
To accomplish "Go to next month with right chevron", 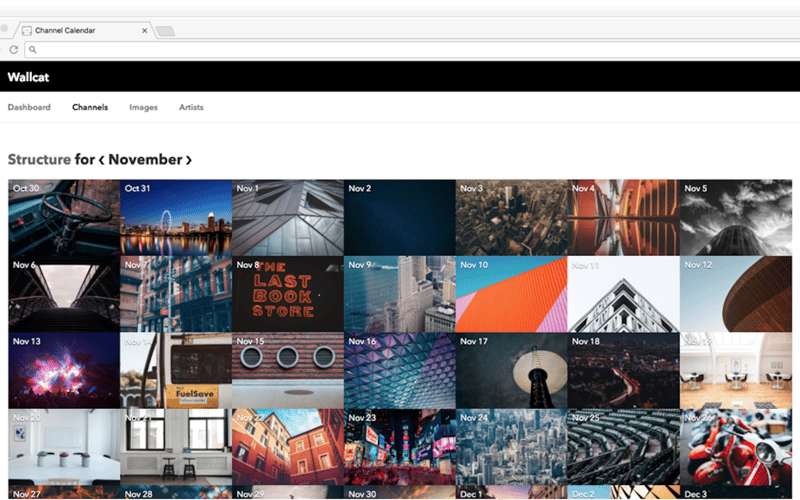I will pyautogui.click(x=189, y=160).
